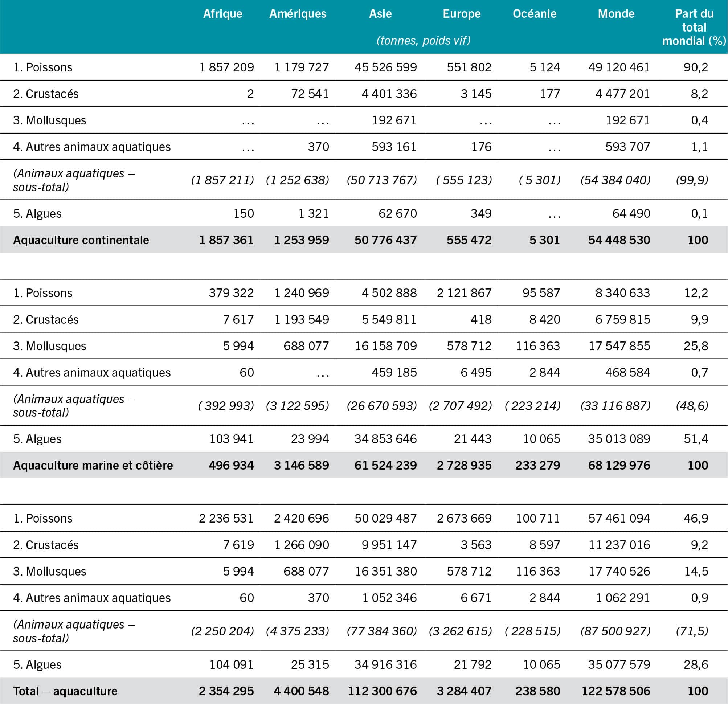Click the Part du total mondial header
Viewport: 728px width, 704px height.
pos(694,27)
